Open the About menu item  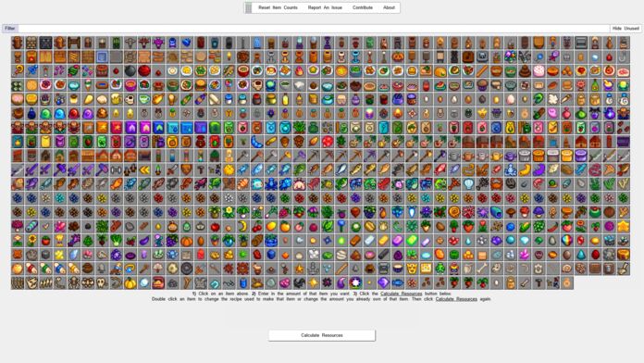389,7
